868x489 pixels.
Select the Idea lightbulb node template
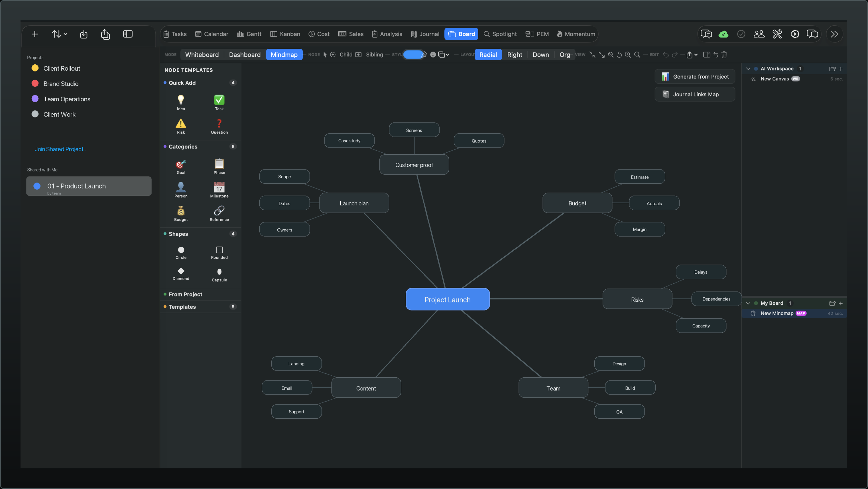(181, 102)
